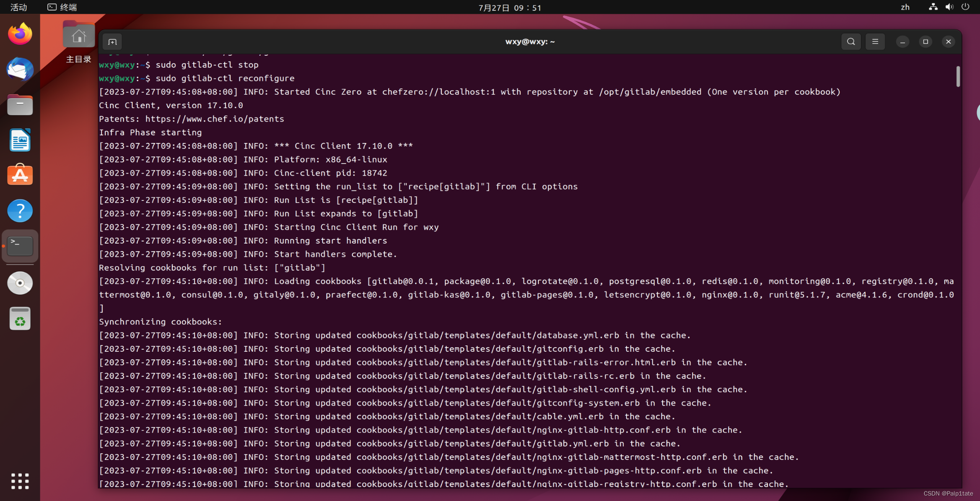Minimize the terminal window
The width and height of the screenshot is (980, 501).
click(902, 42)
